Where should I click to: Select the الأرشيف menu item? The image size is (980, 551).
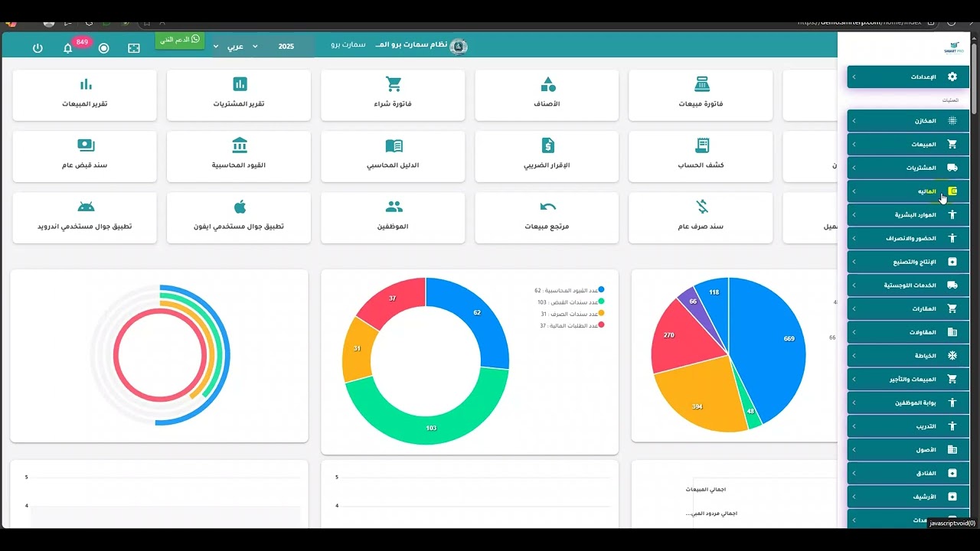point(908,497)
